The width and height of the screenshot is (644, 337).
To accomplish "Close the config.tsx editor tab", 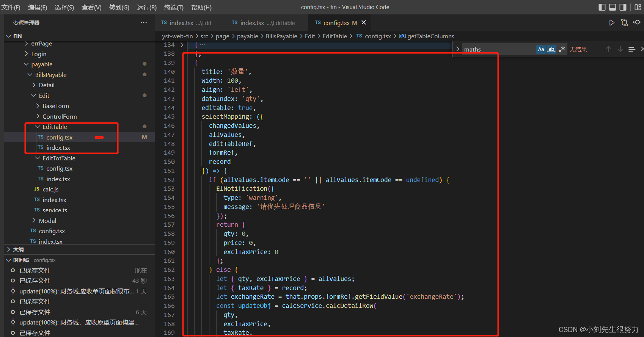I will [x=364, y=23].
